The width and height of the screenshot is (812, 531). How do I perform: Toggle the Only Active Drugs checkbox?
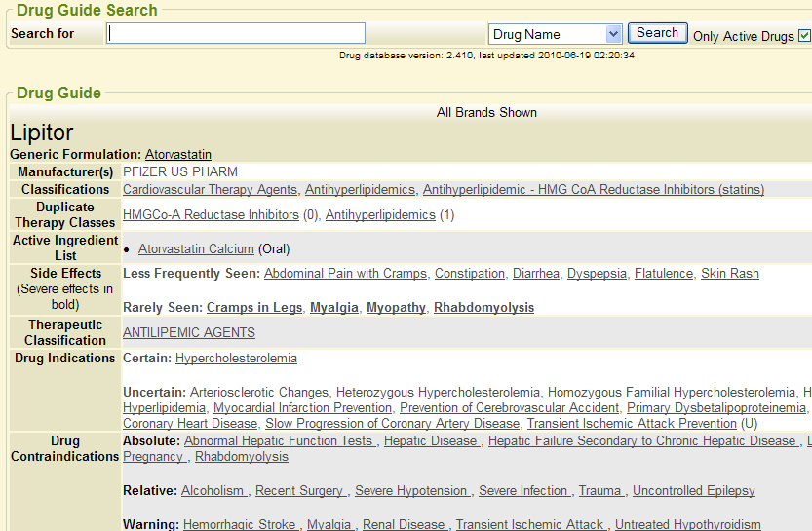[804, 36]
